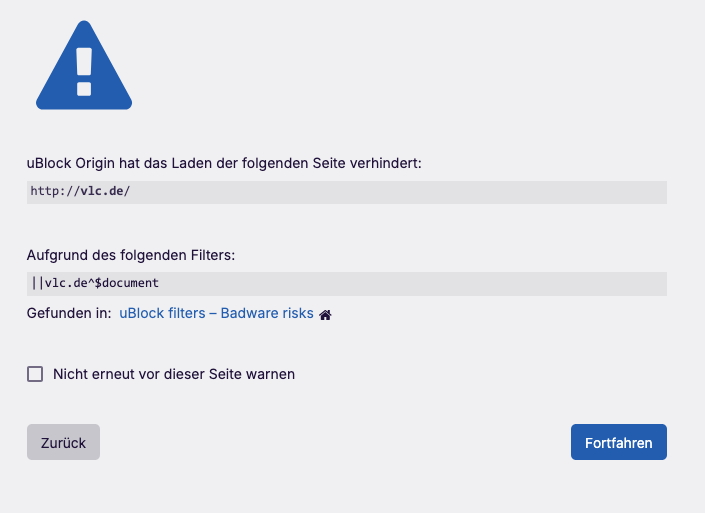Click the words "uBlock filters" in the link
Image resolution: width=705 pixels, height=513 pixels.
coord(162,314)
